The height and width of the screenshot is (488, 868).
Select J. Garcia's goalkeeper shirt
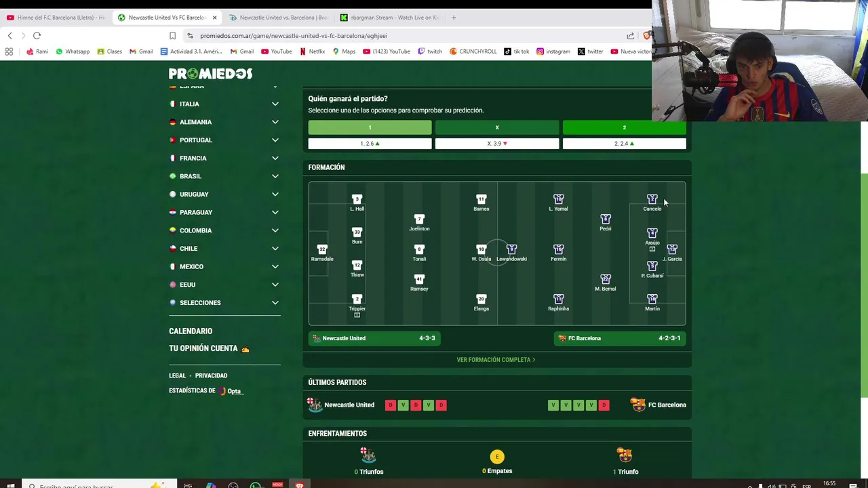[672, 249]
